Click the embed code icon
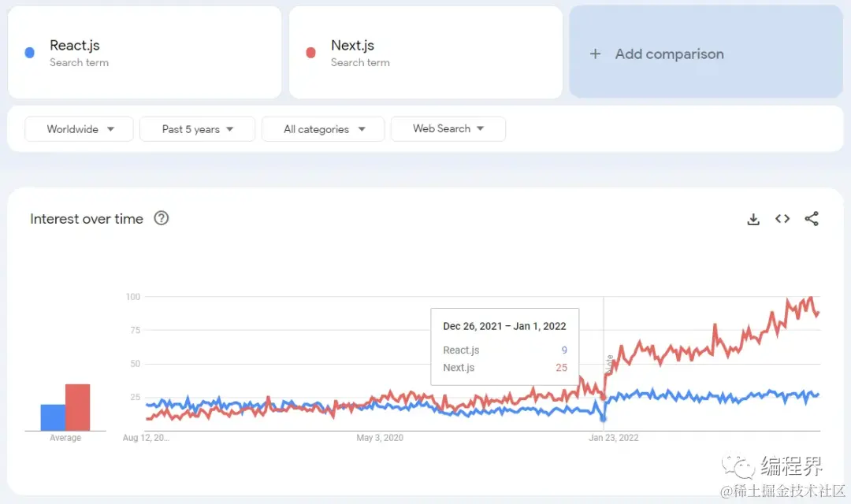This screenshot has width=851, height=504. [x=782, y=219]
